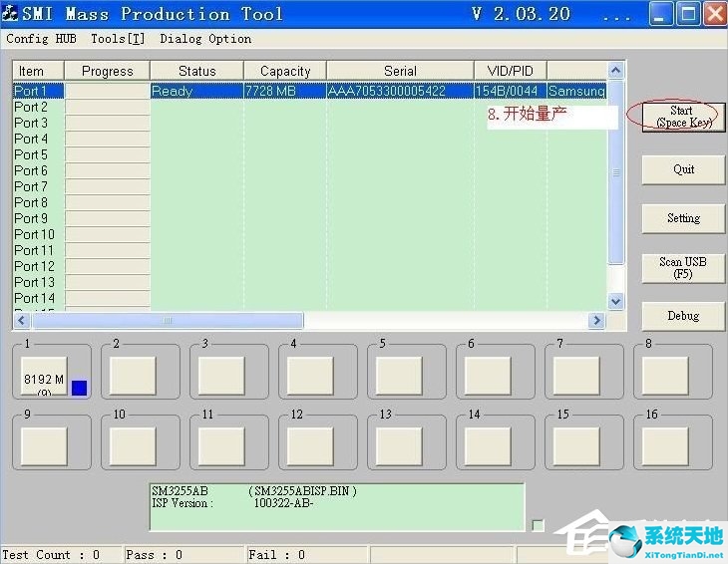Viewport: 728px width, 564px height.
Task: Click the Status column header
Action: (196, 71)
